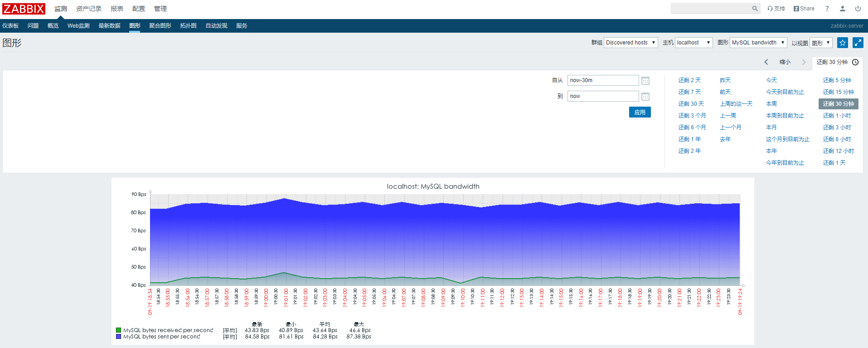868x348 pixels.
Task: Click the green received bytes legend swatch
Action: pyautogui.click(x=119, y=330)
